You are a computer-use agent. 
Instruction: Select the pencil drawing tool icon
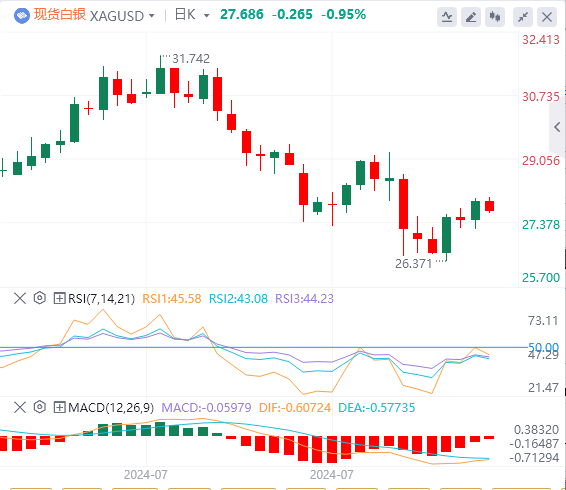pyautogui.click(x=471, y=17)
